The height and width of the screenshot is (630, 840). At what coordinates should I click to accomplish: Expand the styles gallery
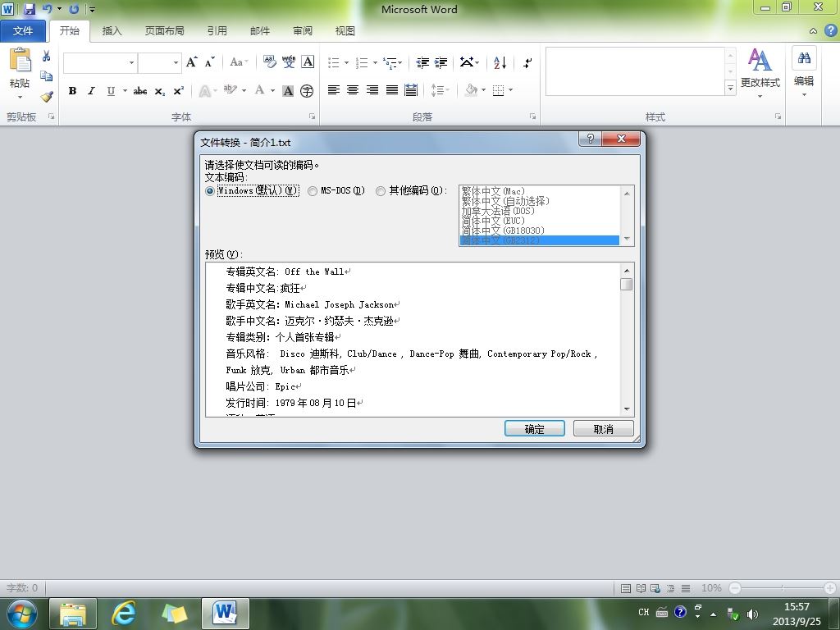[x=730, y=88]
